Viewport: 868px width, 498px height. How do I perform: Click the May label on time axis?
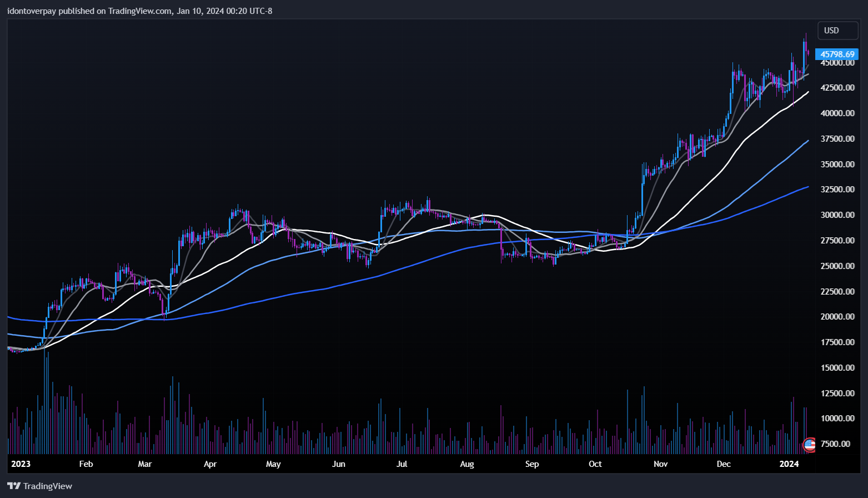click(273, 464)
